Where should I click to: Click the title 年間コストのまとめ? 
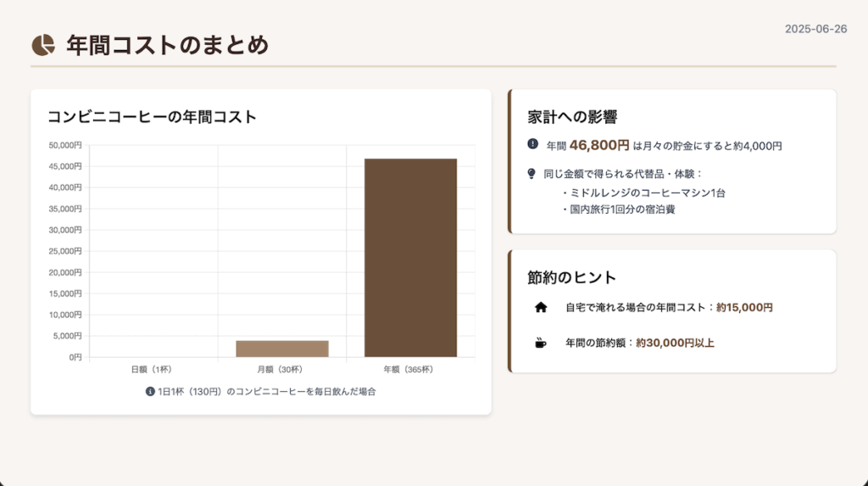[168, 45]
